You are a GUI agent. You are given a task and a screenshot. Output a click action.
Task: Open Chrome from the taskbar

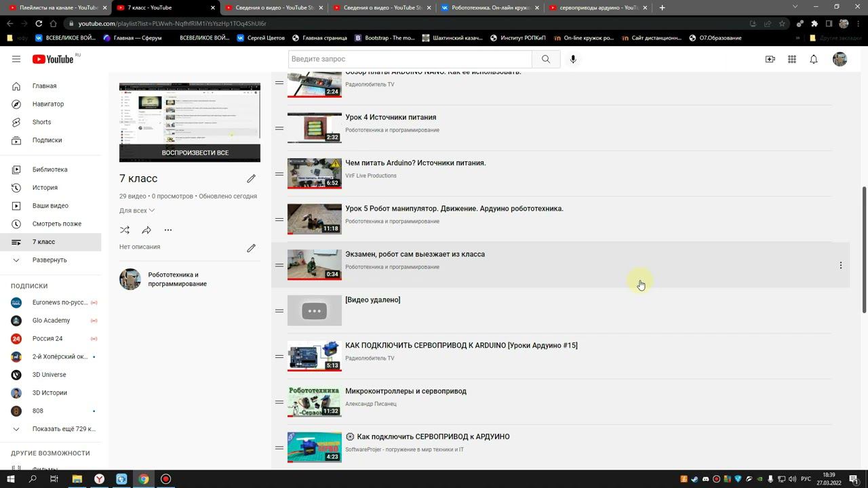(x=144, y=479)
